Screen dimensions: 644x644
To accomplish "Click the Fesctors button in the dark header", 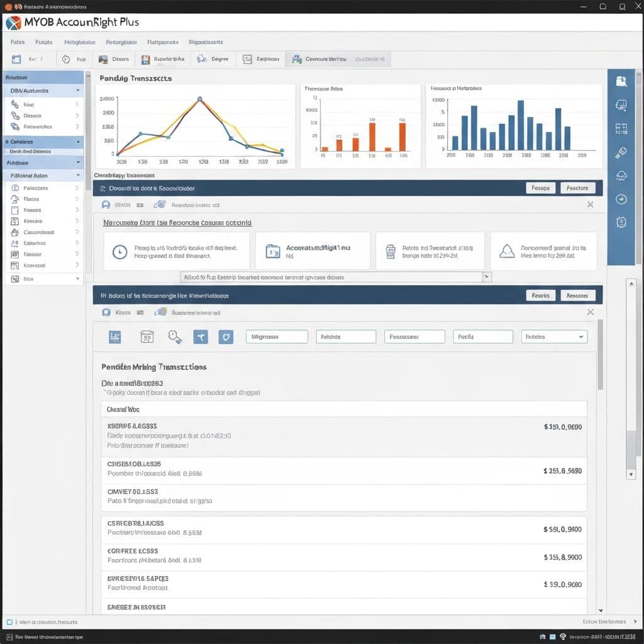I will 577,187.
